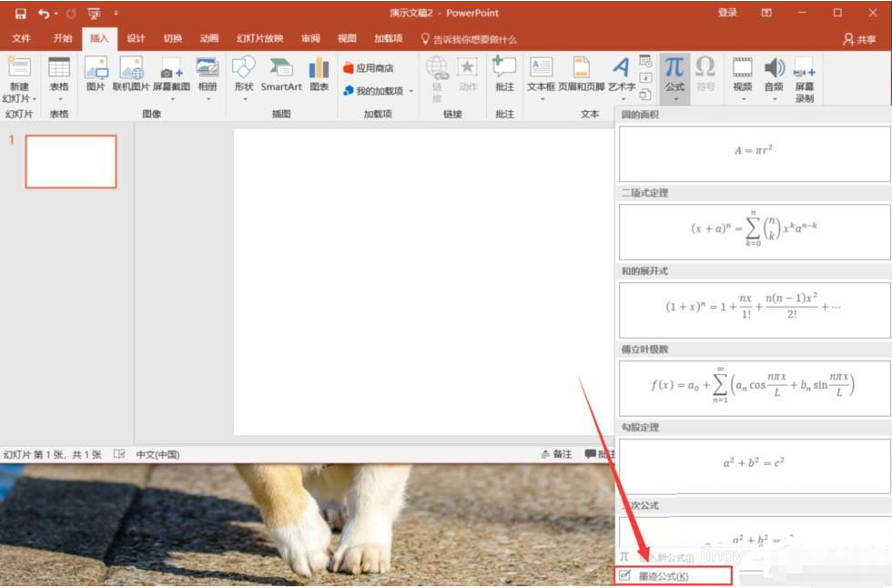
Task: Save the presentation with the save icon
Action: (x=20, y=14)
